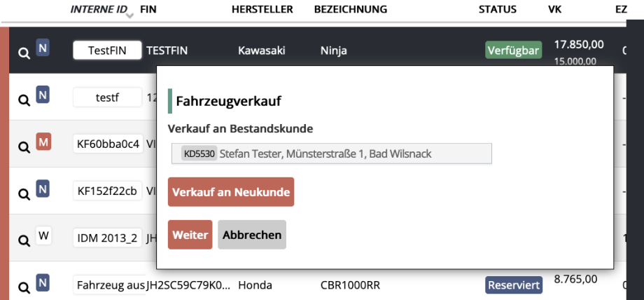This screenshot has width=644, height=300.
Task: Open the Bestandskunde selector showing Stefan Tester
Action: pyautogui.click(x=331, y=154)
